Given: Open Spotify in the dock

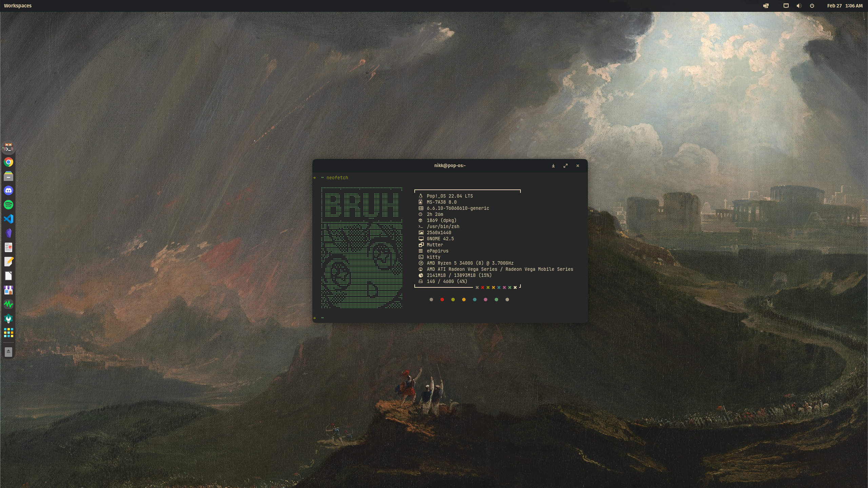Looking at the screenshot, I should click(x=8, y=205).
